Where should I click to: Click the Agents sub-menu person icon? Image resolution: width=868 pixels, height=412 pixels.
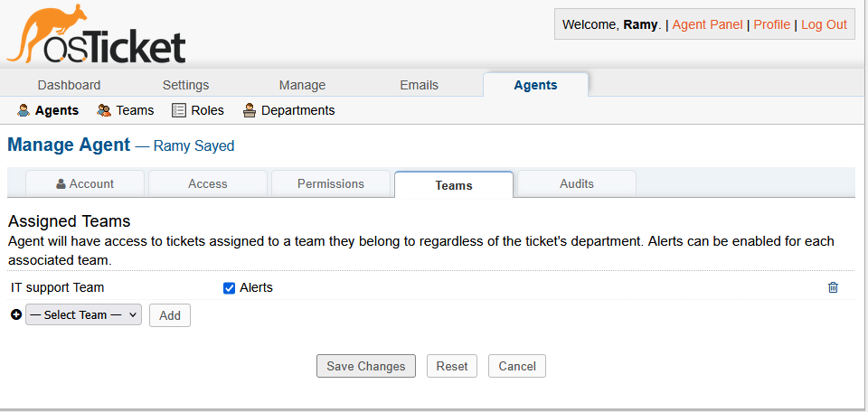click(24, 110)
